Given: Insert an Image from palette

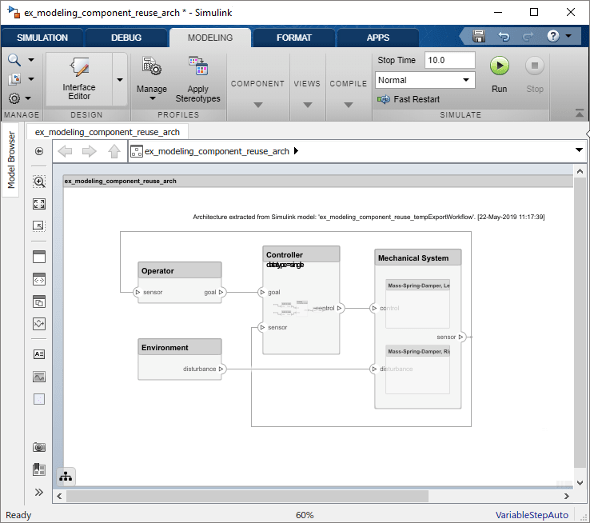Looking at the screenshot, I should point(39,377).
